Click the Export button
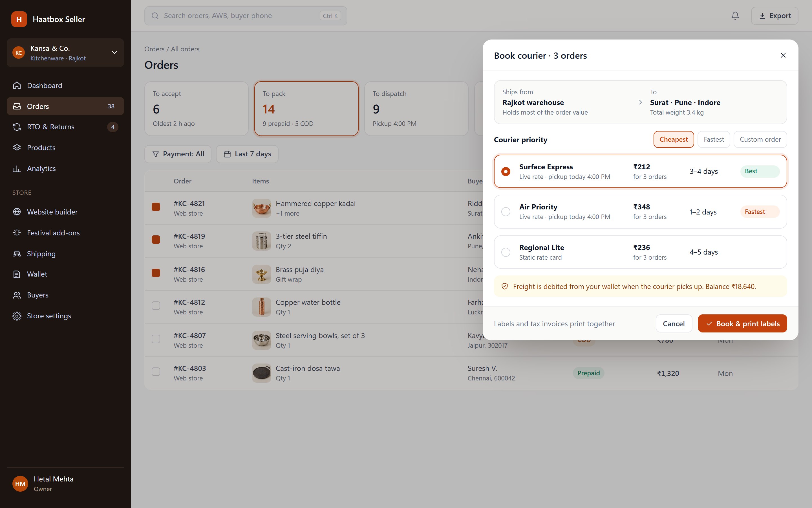This screenshot has width=812, height=508. 775,16
